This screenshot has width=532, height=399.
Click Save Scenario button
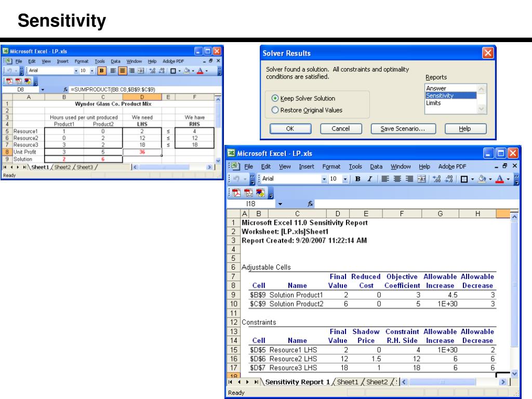(403, 129)
